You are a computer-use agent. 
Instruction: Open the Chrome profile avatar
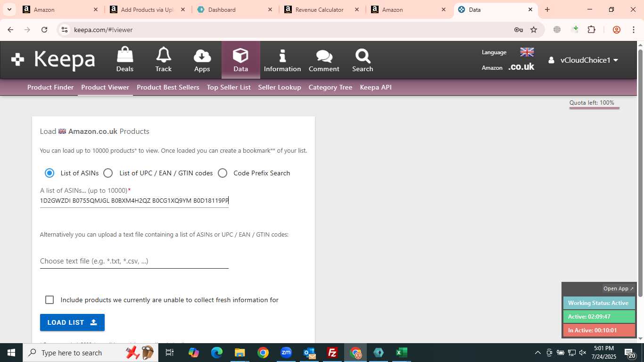coord(616,30)
